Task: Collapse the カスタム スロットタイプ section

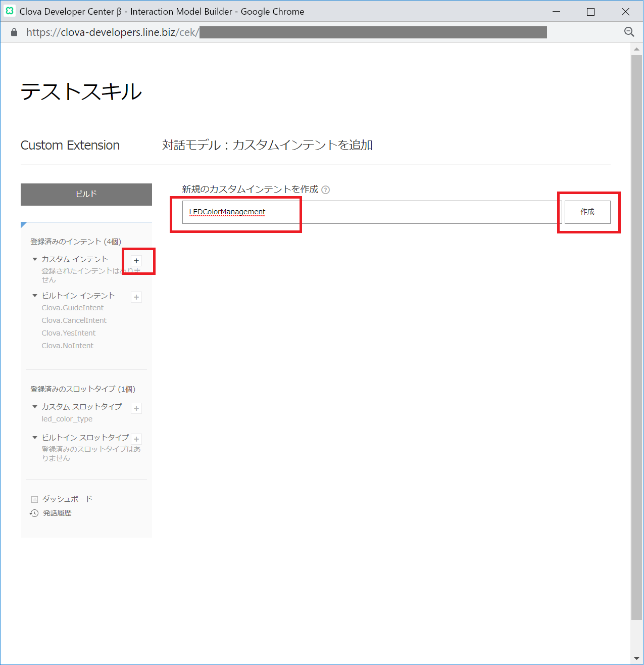Action: [x=35, y=407]
